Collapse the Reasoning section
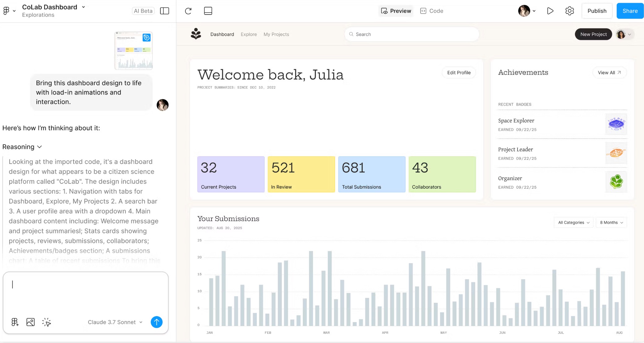Viewport: 644px width, 343px height. pyautogui.click(x=22, y=147)
